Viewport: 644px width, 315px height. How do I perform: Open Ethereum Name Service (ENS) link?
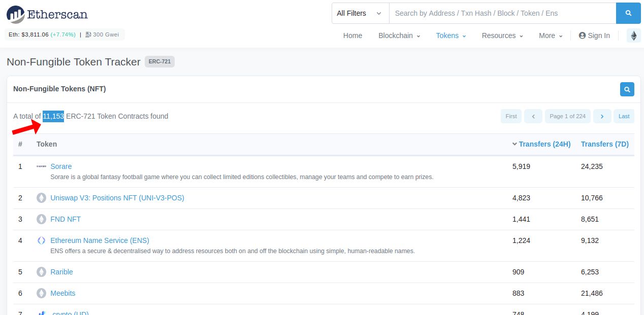click(100, 240)
